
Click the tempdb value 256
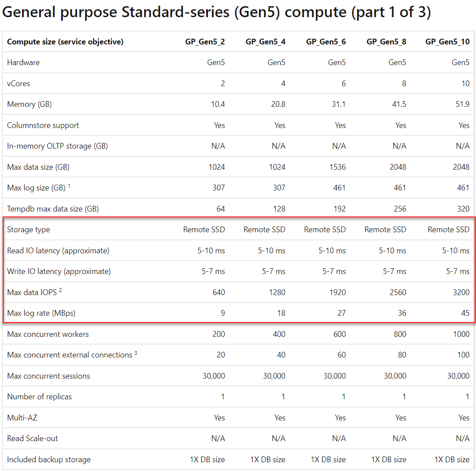[x=400, y=209]
